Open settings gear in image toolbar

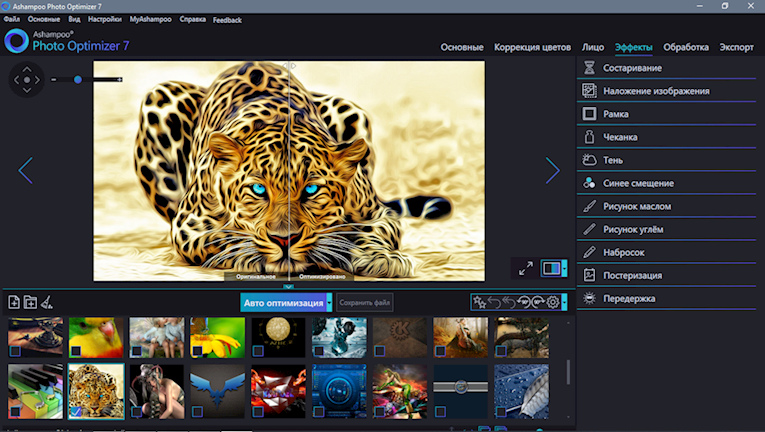tap(553, 303)
